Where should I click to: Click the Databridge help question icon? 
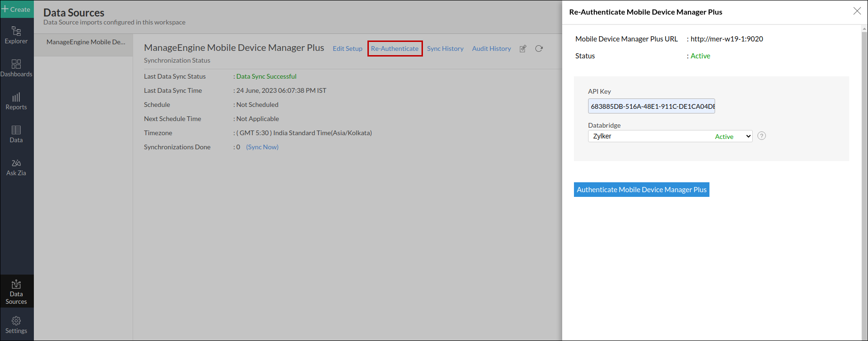[x=762, y=136]
